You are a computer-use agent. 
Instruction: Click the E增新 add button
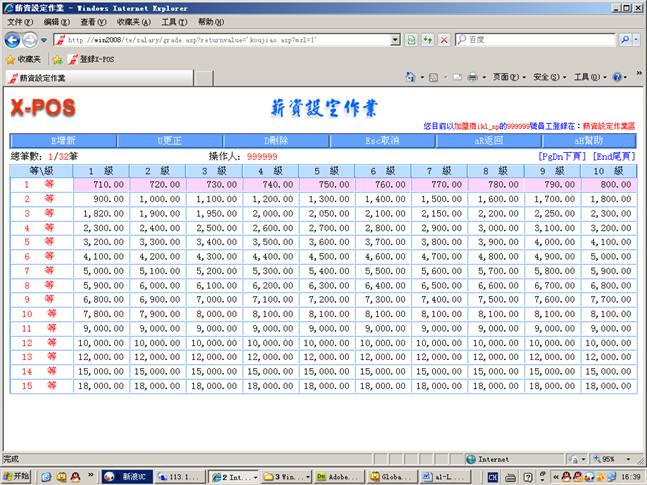[x=63, y=141]
